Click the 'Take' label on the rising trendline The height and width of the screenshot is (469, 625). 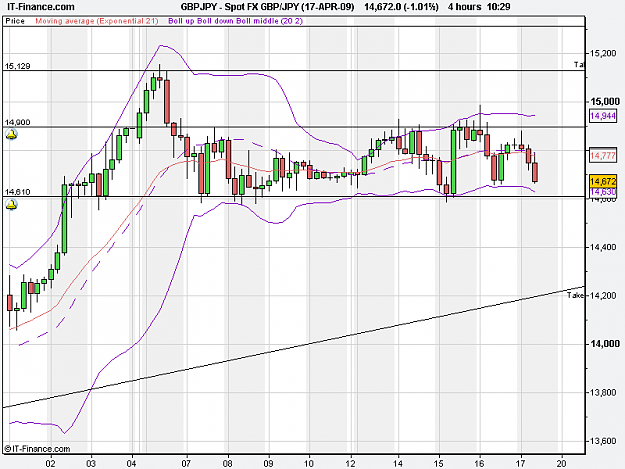(x=576, y=295)
